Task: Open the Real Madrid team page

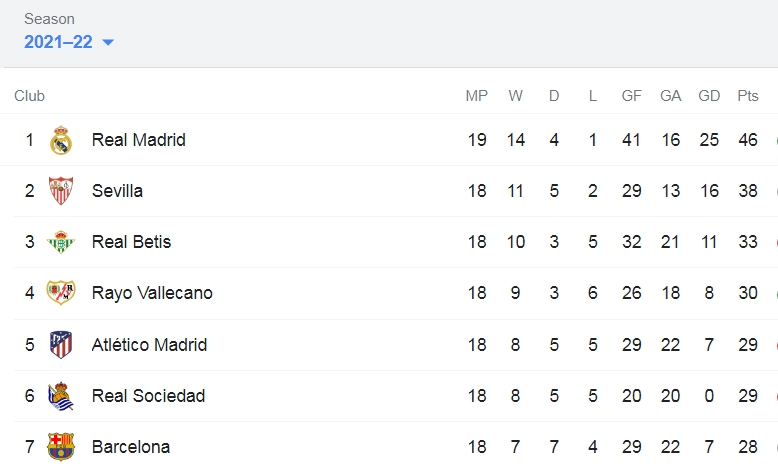Action: tap(138, 140)
